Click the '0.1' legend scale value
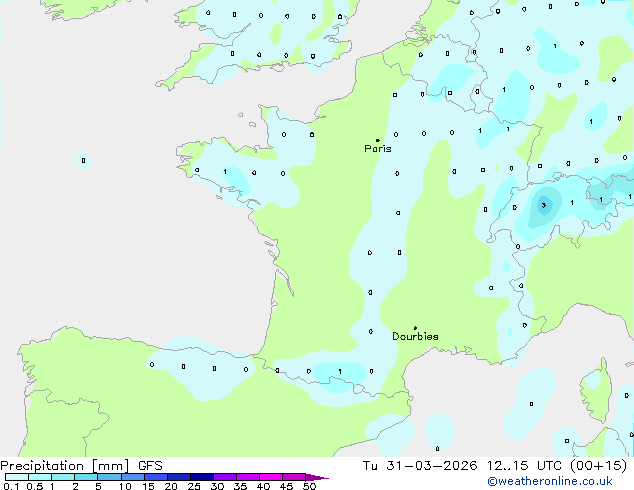Screen dimensions: 634x490 pos(11,486)
